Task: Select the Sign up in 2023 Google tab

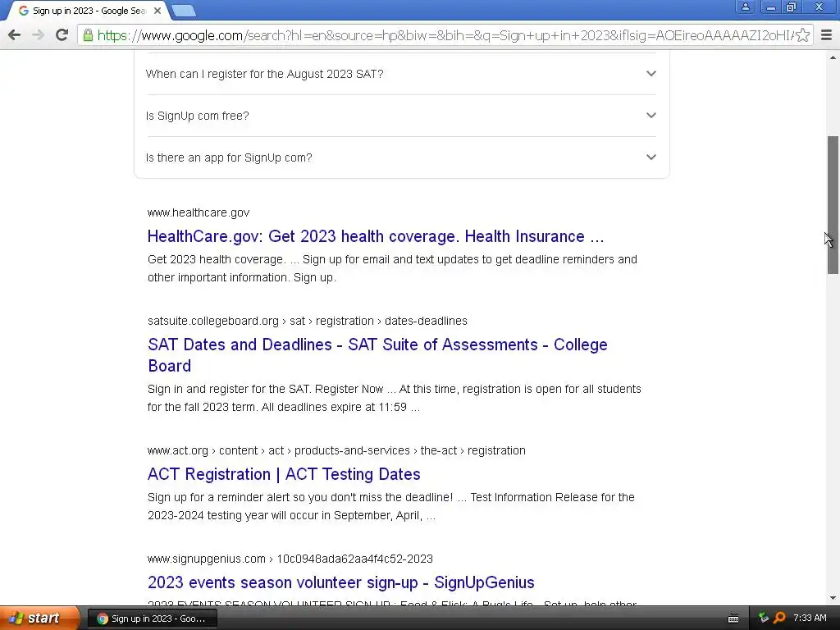Action: [x=89, y=11]
